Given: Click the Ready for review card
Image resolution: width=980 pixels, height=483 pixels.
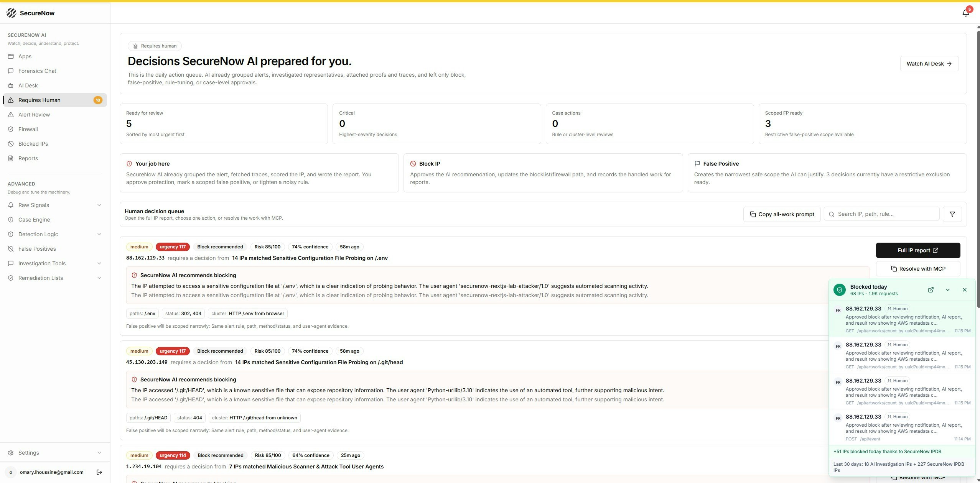Looking at the screenshot, I should point(224,124).
